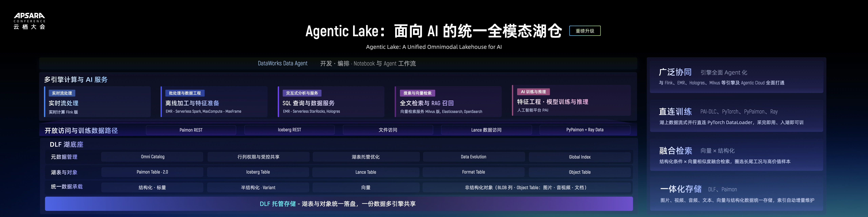
Task: Open the 文件访问 box
Action: click(388, 130)
